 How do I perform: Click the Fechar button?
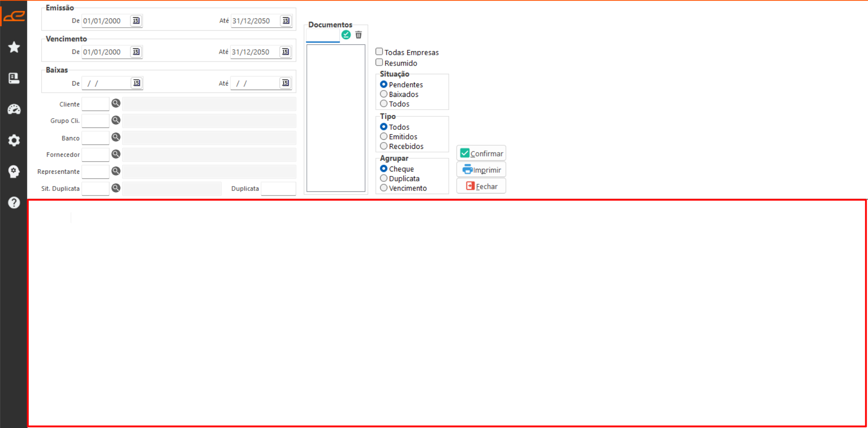[481, 186]
